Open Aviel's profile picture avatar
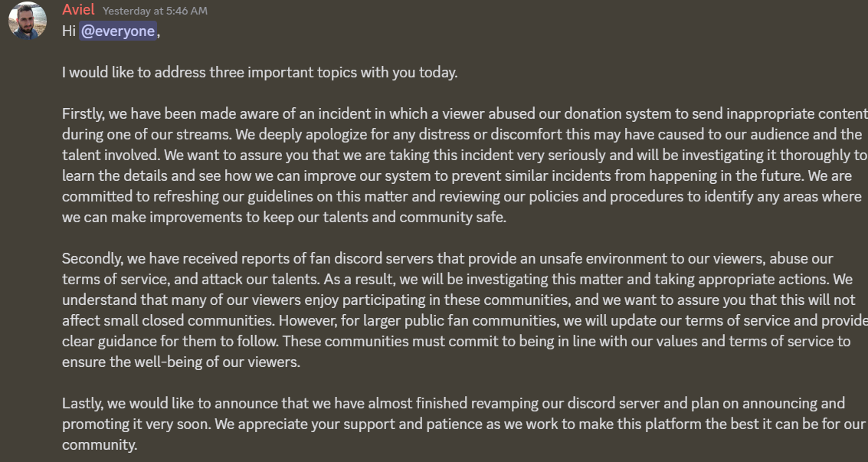This screenshot has width=868, height=462. (x=27, y=21)
